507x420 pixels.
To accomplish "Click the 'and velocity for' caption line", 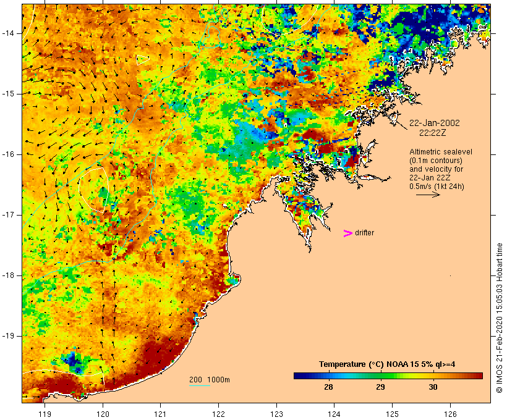I will tap(436, 169).
